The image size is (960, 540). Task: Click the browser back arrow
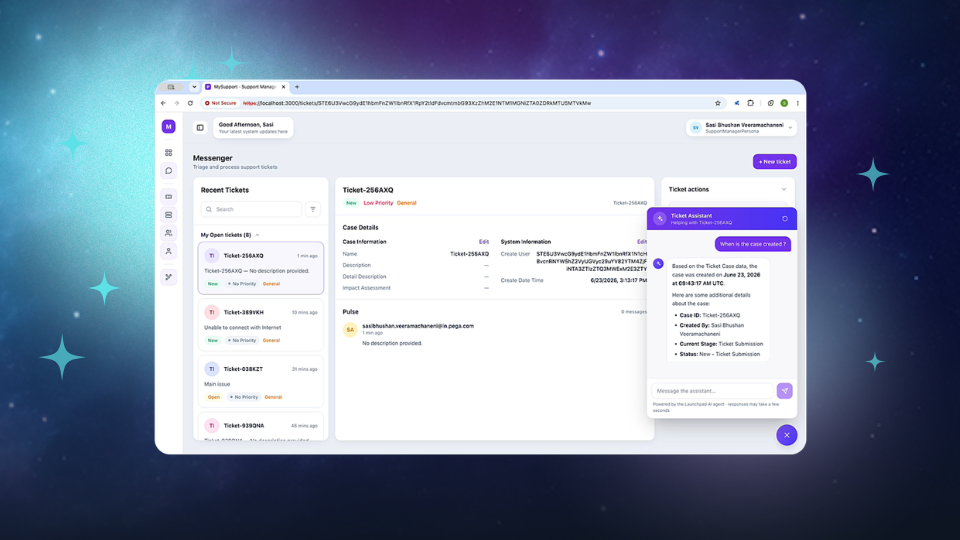tap(163, 103)
